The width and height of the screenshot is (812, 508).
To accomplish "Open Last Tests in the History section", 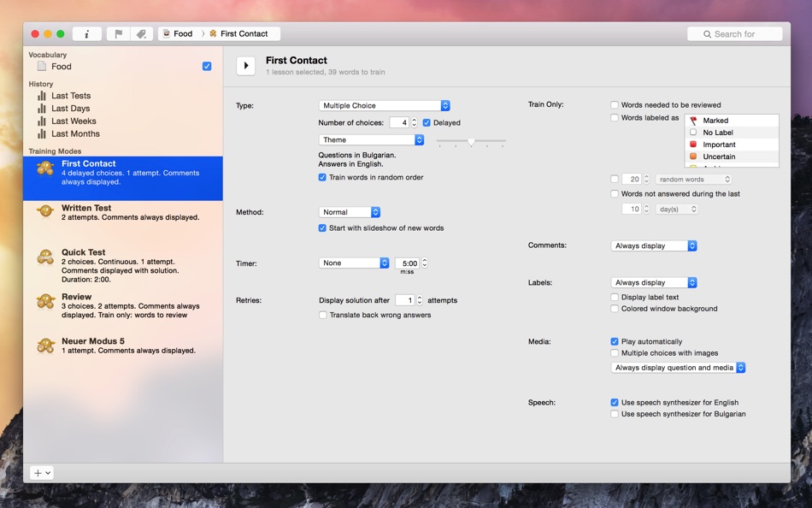I will point(71,95).
